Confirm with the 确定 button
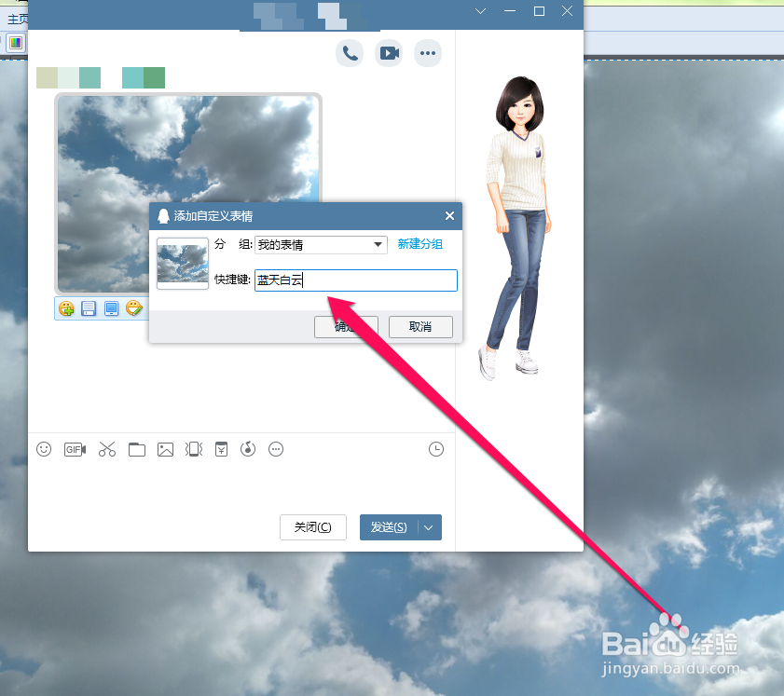This screenshot has height=696, width=784. tap(346, 327)
